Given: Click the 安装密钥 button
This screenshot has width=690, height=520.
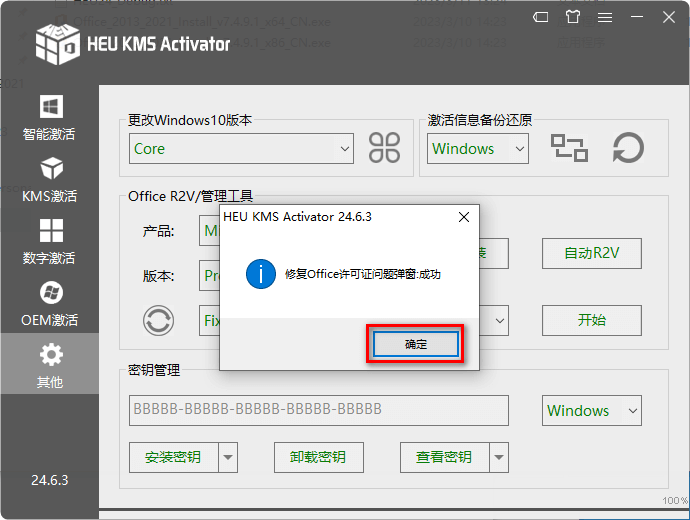Looking at the screenshot, I should click(x=173, y=458).
